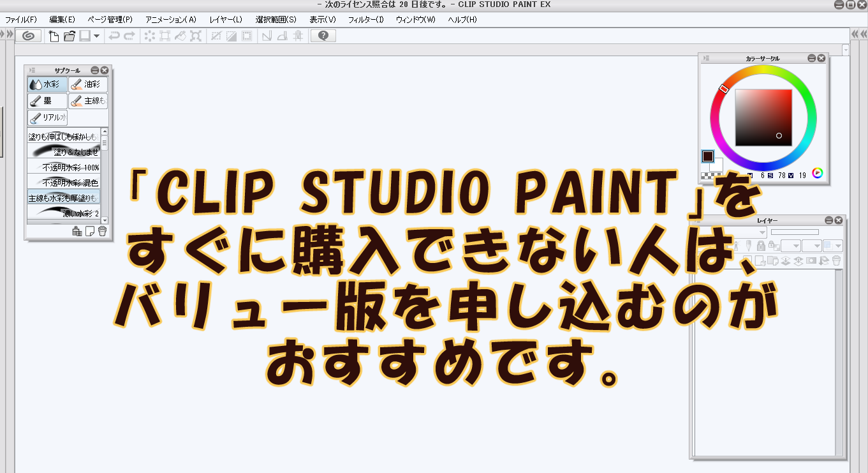Select the transparent checkered color swatch

click(707, 176)
